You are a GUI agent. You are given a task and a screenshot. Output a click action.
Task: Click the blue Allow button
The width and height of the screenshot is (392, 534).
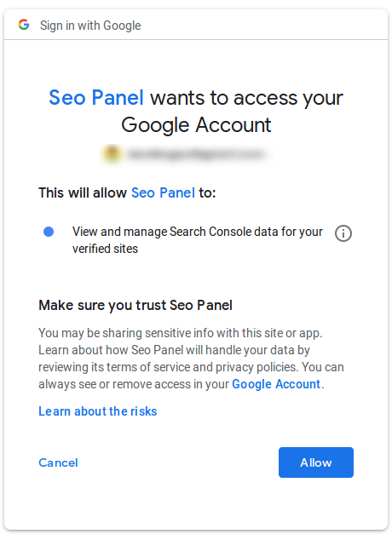tap(316, 462)
